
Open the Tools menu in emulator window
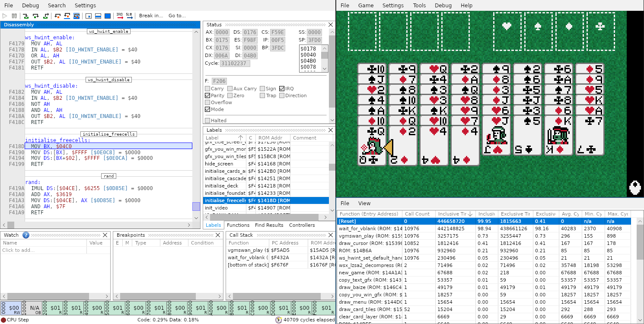point(419,6)
